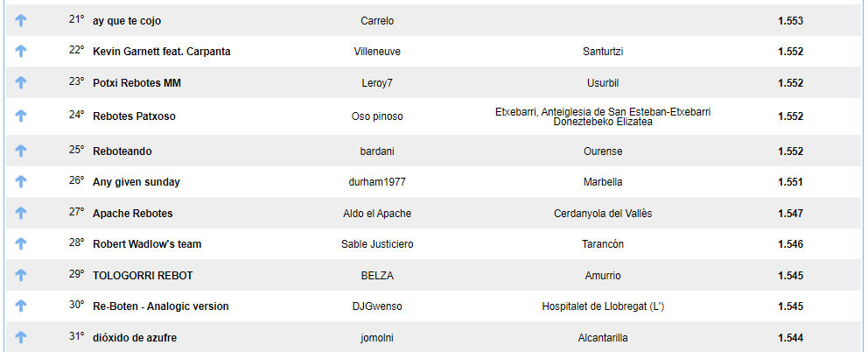Click the arrow icon in the Reboteando row
The height and width of the screenshot is (352, 868).
click(21, 151)
